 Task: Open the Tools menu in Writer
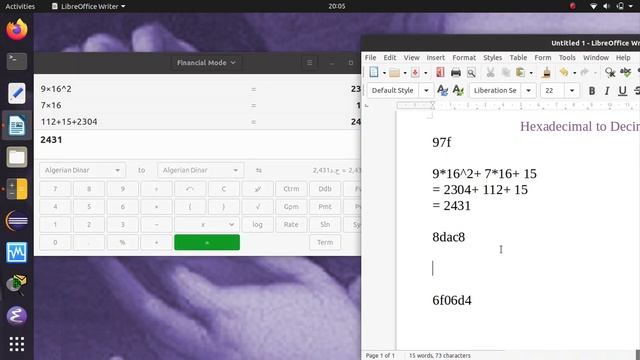(x=567, y=58)
